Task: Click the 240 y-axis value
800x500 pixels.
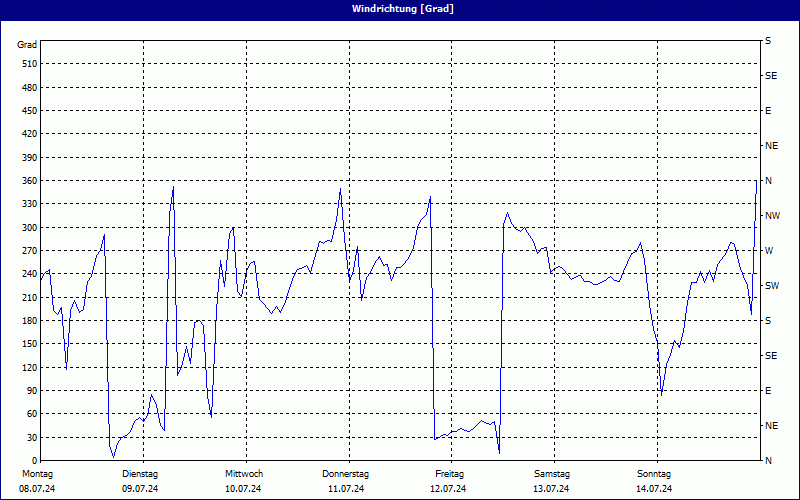Action: 30,274
